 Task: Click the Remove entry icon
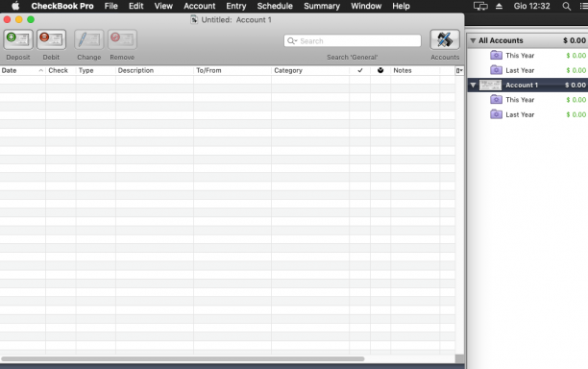122,39
